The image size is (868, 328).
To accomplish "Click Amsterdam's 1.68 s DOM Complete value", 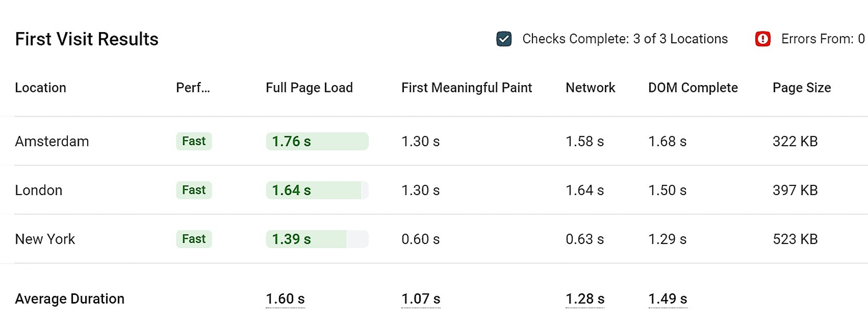I will pos(668,141).
